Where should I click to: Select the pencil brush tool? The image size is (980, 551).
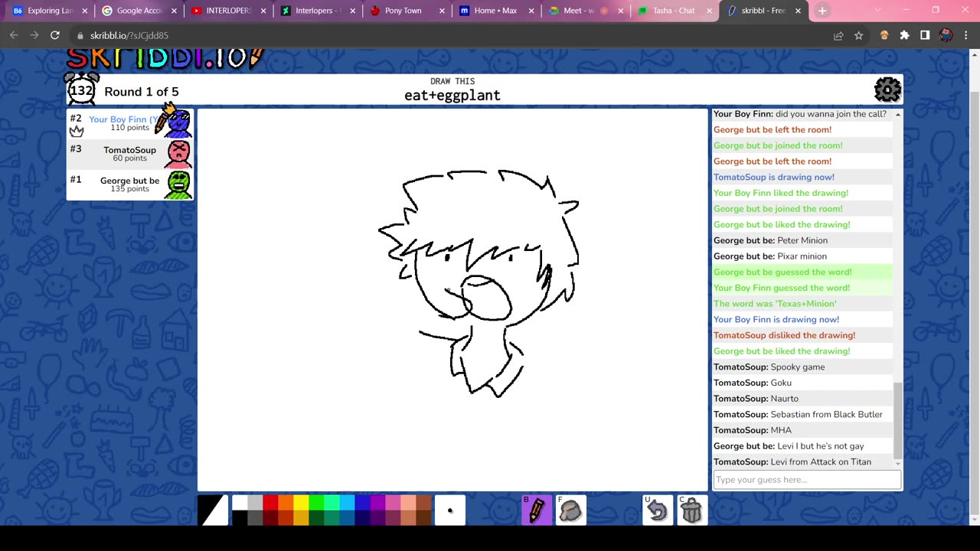(537, 510)
